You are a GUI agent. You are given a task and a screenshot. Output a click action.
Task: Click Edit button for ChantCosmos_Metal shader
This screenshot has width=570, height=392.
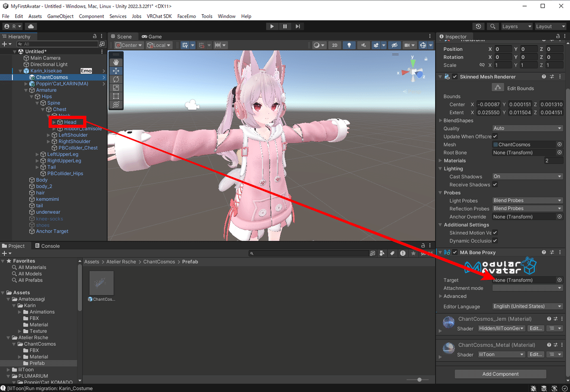click(x=536, y=355)
